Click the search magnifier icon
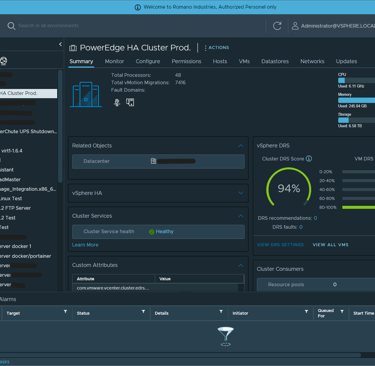The width and height of the screenshot is (375, 366). (11, 26)
